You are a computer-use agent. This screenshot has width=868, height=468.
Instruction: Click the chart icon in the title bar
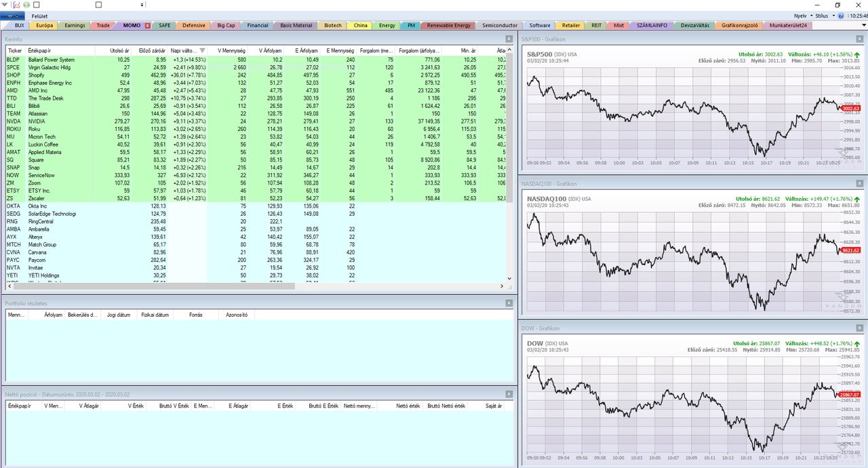16,5
